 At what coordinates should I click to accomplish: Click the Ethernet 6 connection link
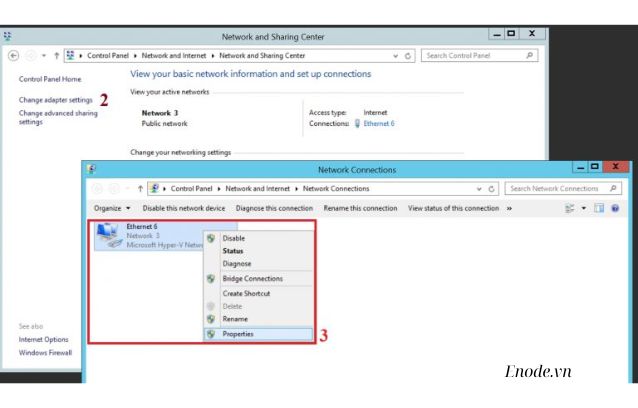[378, 124]
